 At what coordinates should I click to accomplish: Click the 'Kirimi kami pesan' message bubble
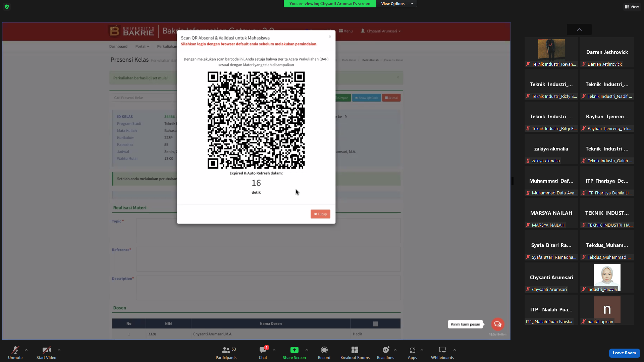coord(465,324)
